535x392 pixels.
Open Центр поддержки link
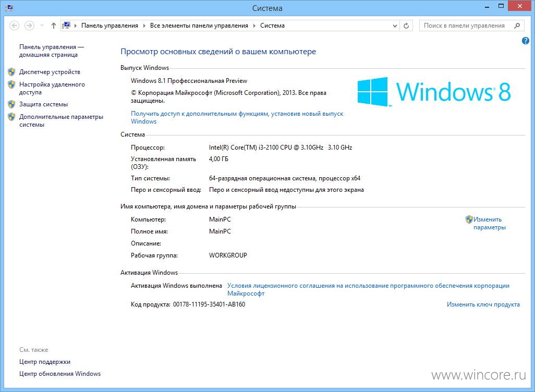coord(45,362)
